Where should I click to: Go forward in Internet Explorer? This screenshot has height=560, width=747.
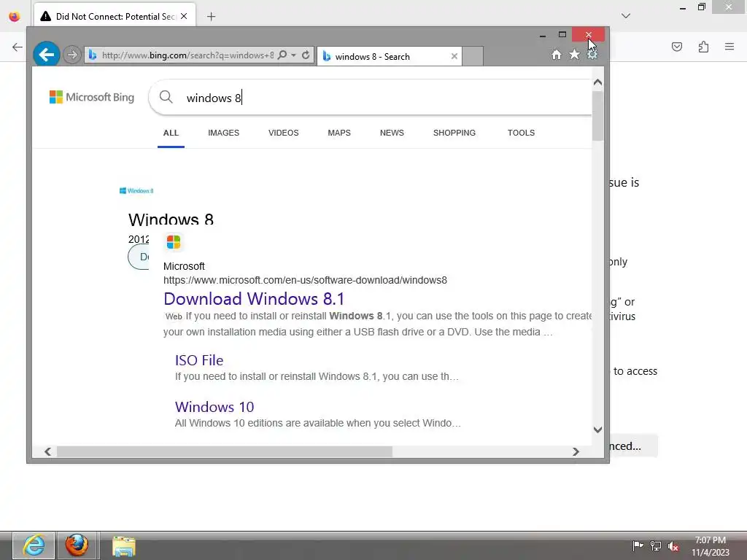[72, 55]
